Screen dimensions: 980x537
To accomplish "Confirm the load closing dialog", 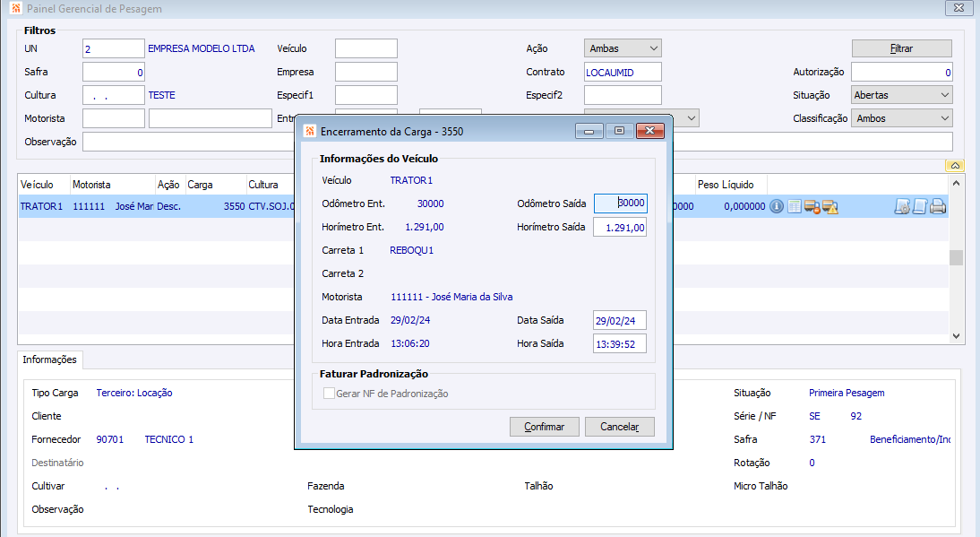I will (x=545, y=427).
